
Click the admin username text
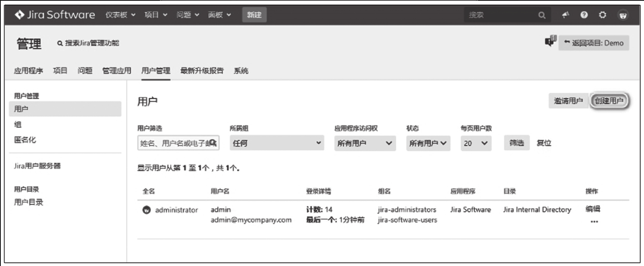point(221,209)
